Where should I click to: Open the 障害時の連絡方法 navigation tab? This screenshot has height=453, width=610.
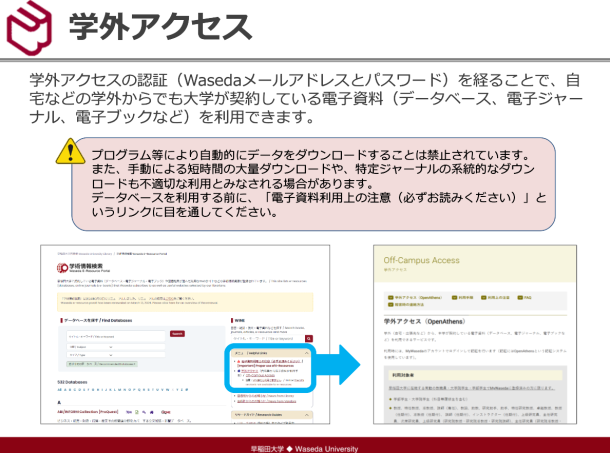(412, 306)
